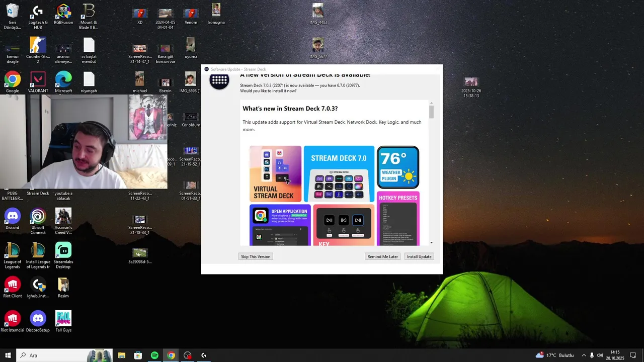Open Spotify from the taskbar
This screenshot has width=644, height=362.
[x=154, y=355]
